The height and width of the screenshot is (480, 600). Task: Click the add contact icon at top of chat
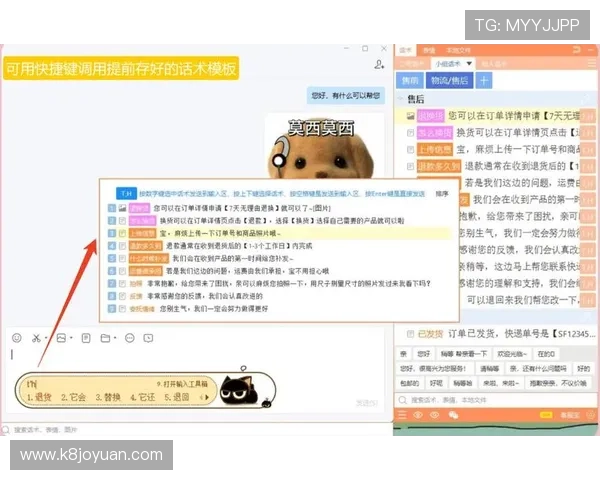coord(380,64)
